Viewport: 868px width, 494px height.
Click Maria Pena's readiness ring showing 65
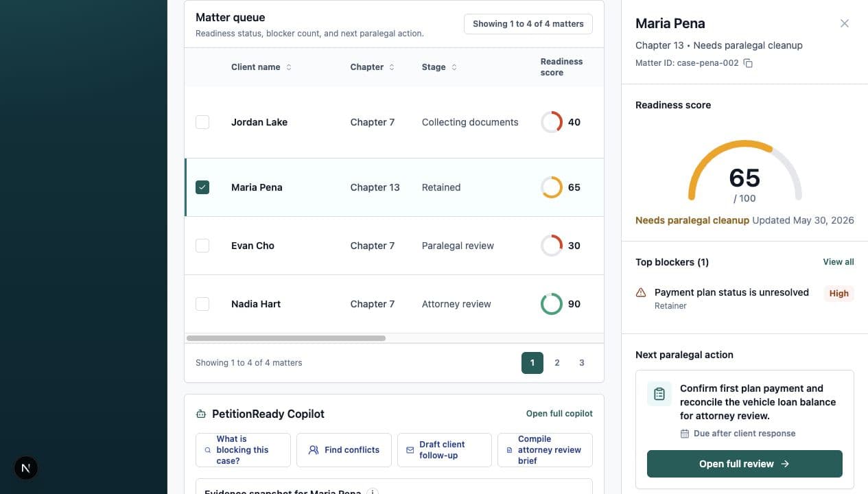tap(552, 187)
